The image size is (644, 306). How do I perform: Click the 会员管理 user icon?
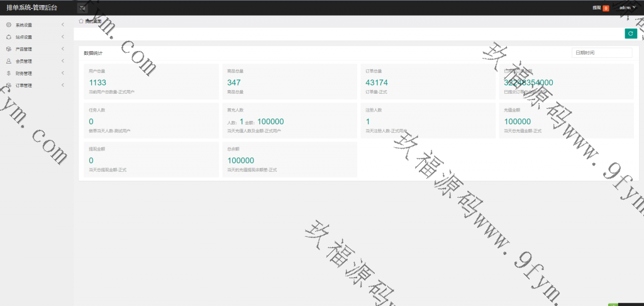[x=8, y=61]
